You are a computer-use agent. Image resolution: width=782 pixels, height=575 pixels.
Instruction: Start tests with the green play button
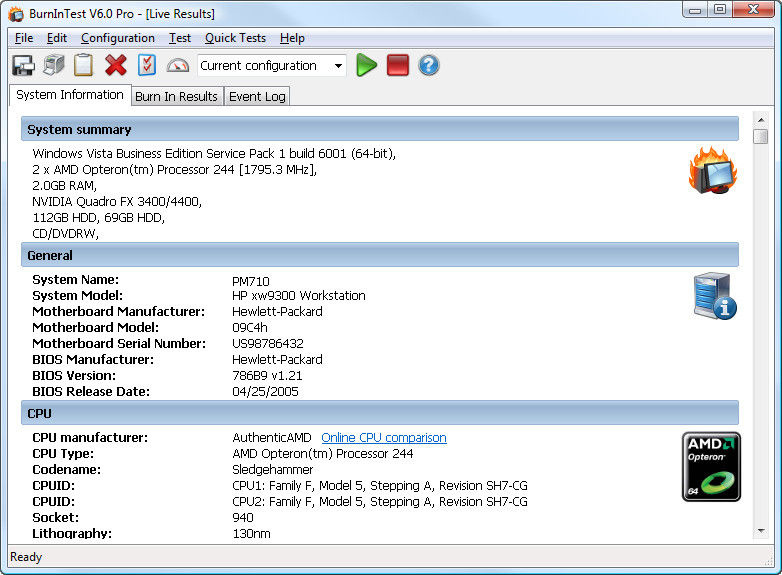tap(367, 66)
